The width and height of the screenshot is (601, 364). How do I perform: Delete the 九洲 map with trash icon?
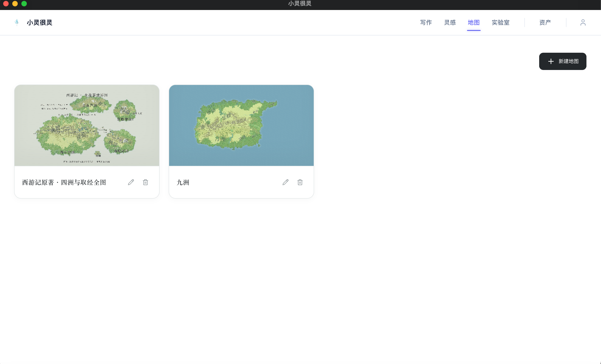pos(300,182)
